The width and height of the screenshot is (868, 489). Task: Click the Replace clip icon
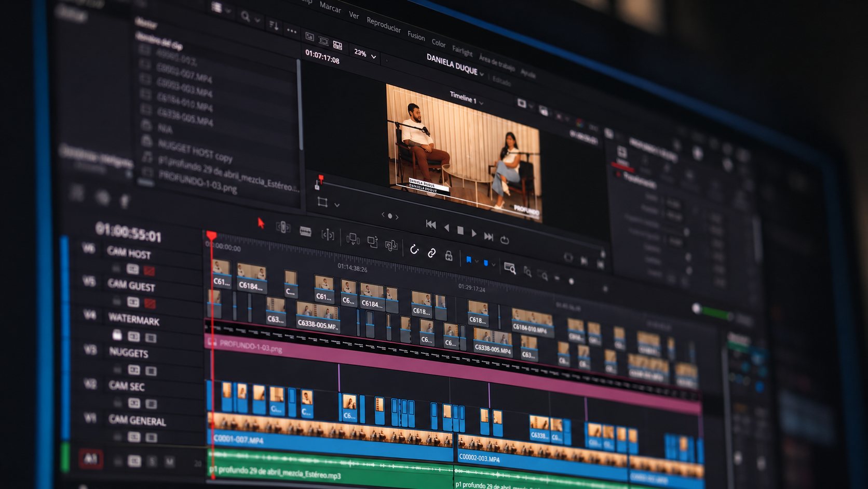tap(391, 245)
